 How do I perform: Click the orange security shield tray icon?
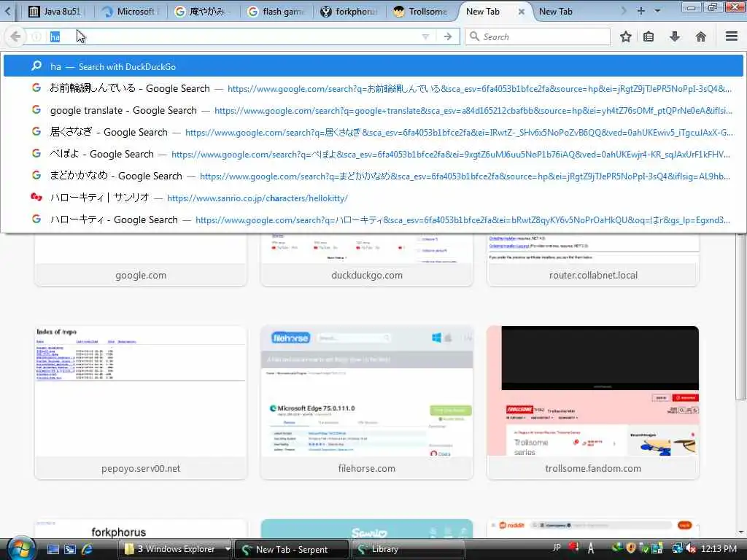point(631,548)
